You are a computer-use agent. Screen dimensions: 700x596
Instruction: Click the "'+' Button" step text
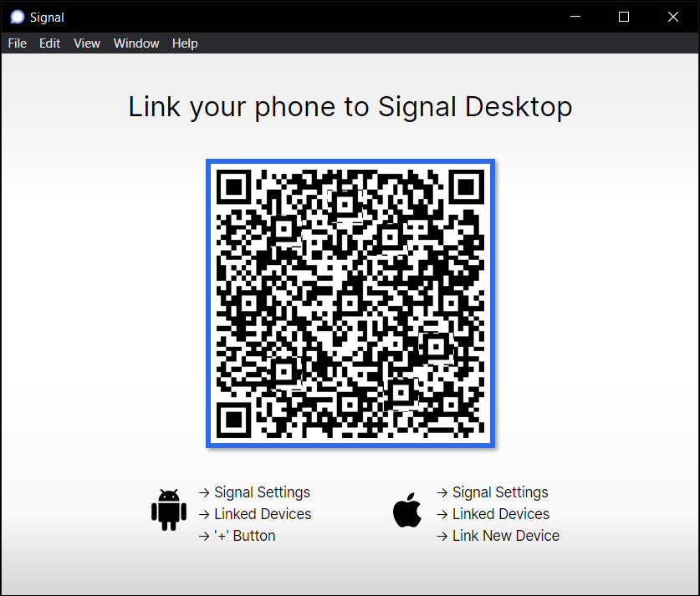pos(245,535)
